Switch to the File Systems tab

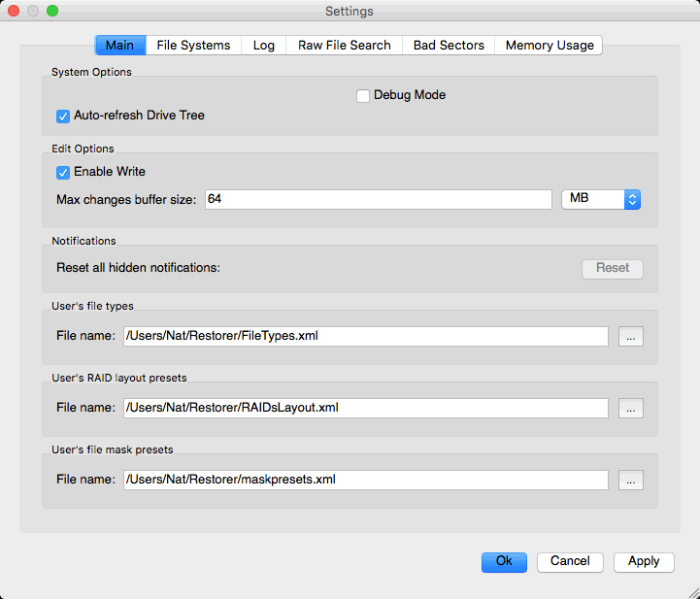pyautogui.click(x=193, y=46)
